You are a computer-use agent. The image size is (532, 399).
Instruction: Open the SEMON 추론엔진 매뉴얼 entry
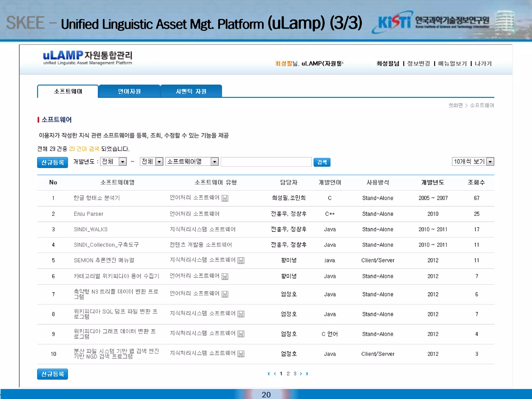click(x=104, y=260)
